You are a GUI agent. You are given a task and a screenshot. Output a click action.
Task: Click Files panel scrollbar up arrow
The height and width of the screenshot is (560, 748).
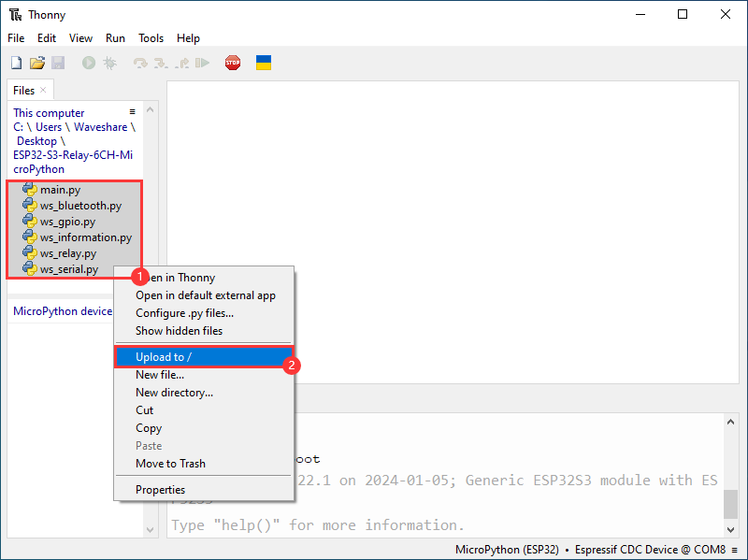click(x=150, y=109)
